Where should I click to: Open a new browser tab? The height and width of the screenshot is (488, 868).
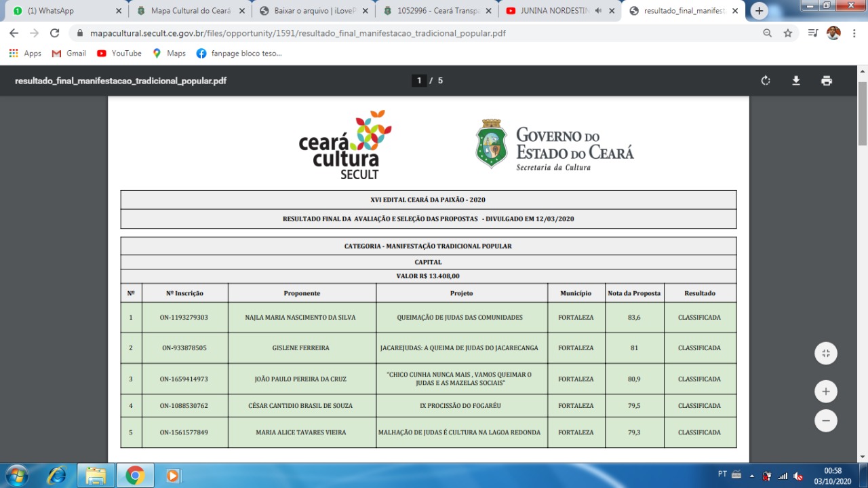759,11
